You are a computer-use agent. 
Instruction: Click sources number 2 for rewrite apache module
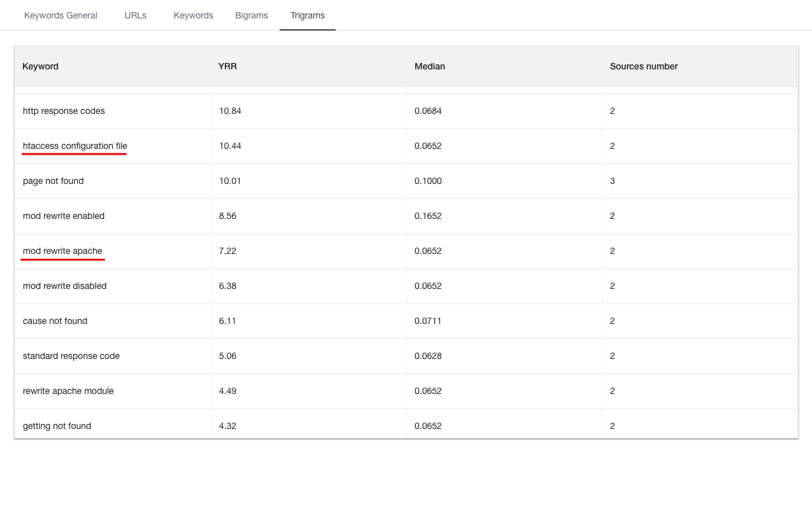613,391
